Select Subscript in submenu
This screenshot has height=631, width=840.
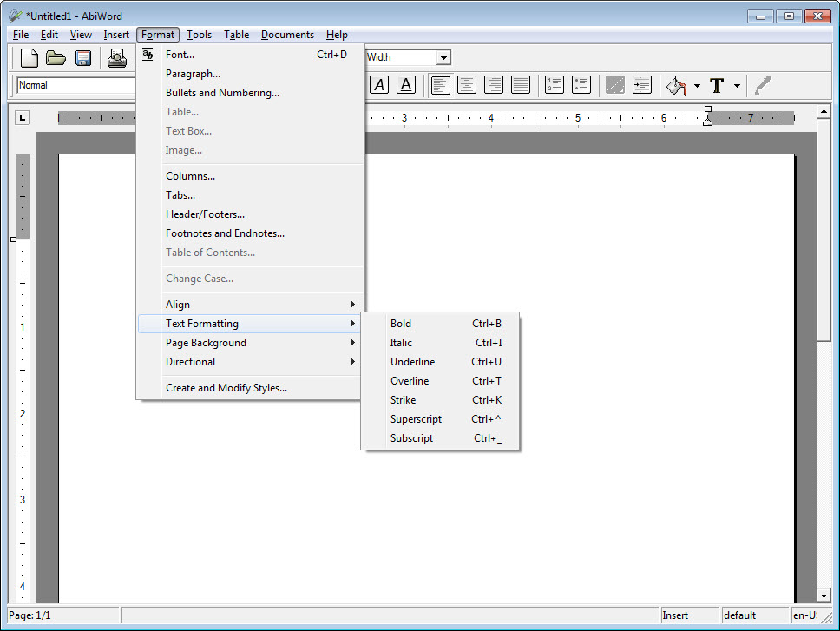440,438
